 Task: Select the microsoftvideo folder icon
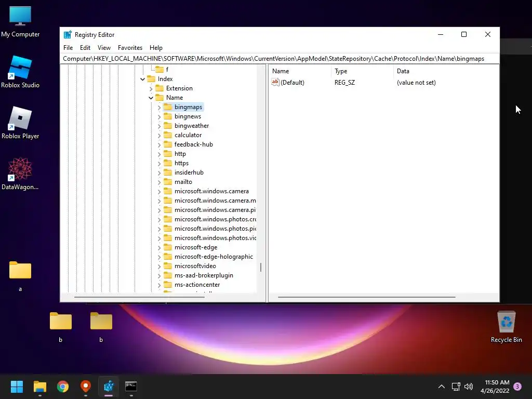(168, 266)
